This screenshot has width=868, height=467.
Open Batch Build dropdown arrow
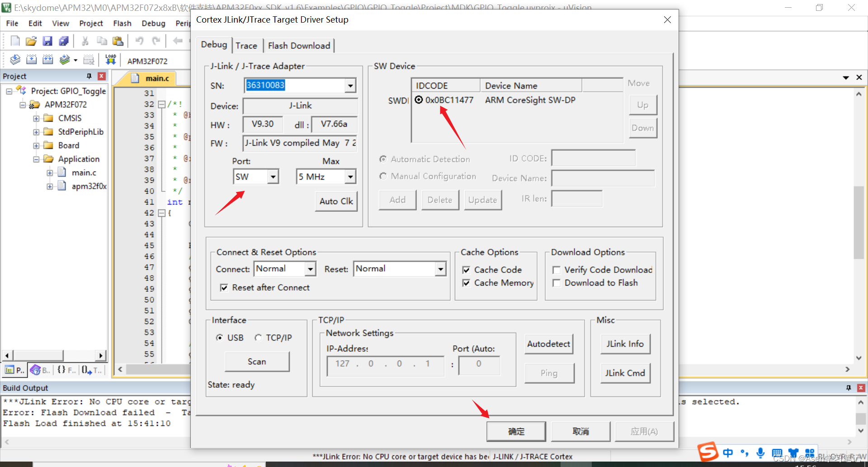tap(75, 60)
